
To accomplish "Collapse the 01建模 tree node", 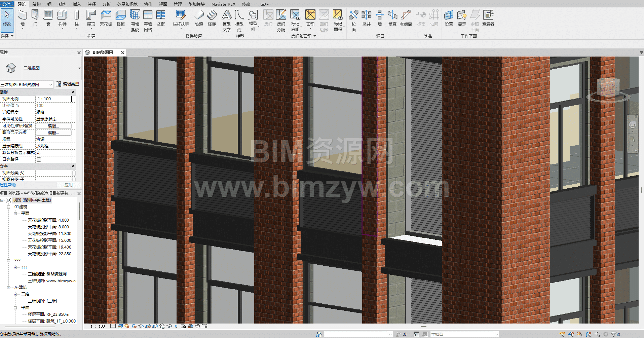I will (8, 207).
